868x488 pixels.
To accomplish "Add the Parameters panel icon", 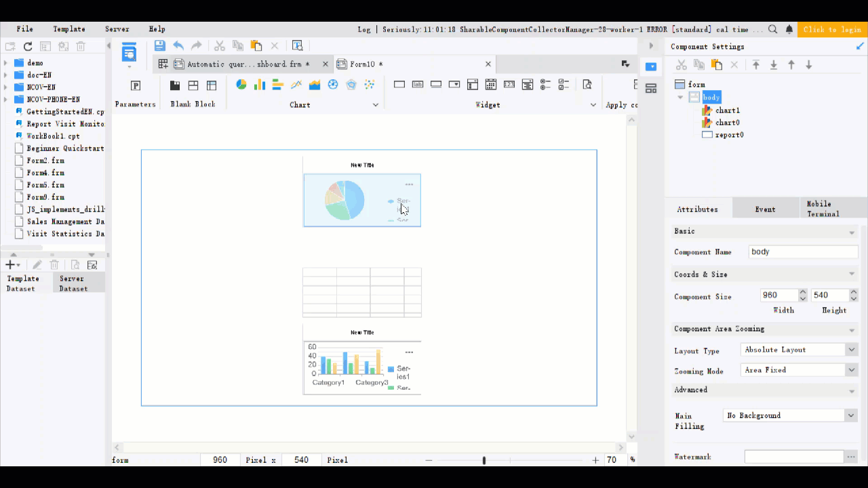I will pyautogui.click(x=136, y=85).
